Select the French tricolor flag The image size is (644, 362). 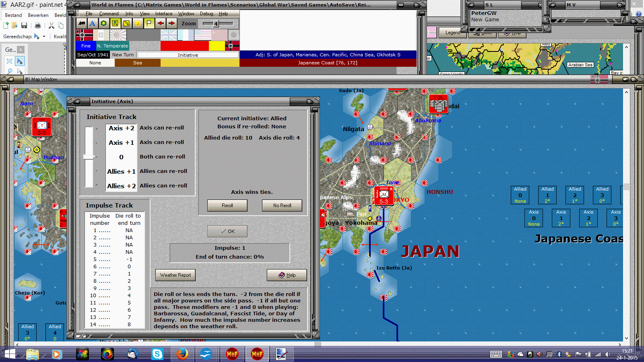(x=186, y=35)
